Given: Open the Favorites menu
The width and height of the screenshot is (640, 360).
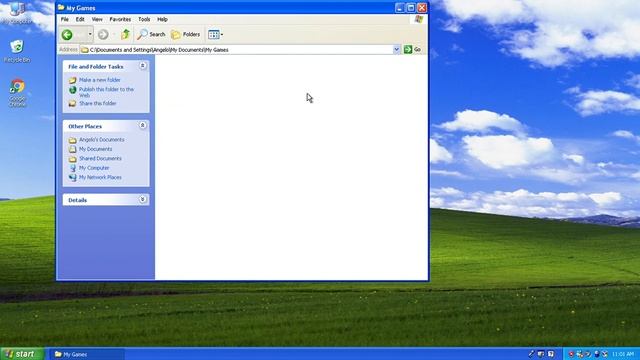Looking at the screenshot, I should 120,19.
